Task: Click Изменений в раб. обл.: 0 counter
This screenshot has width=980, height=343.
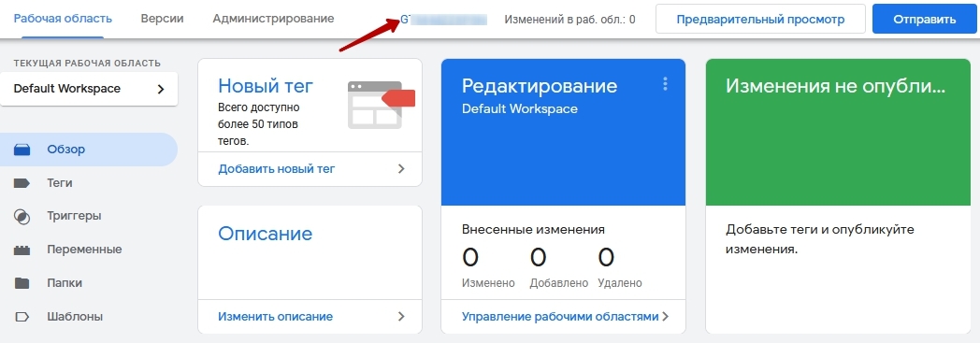Action: coord(570,20)
